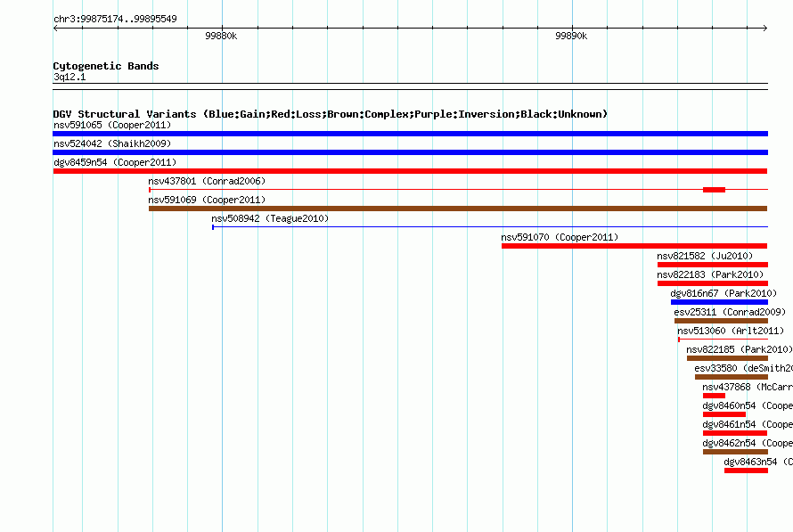Click the dgv816n67 blue gain bar

click(x=719, y=302)
